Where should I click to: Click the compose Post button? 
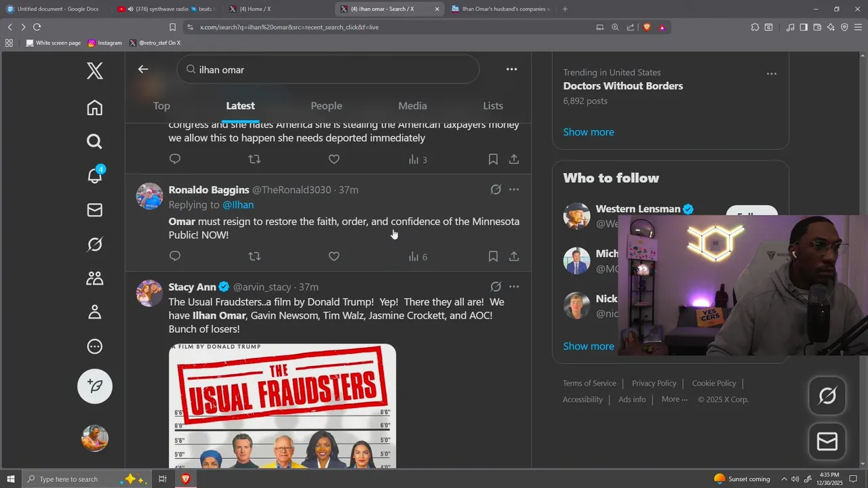coord(95,386)
